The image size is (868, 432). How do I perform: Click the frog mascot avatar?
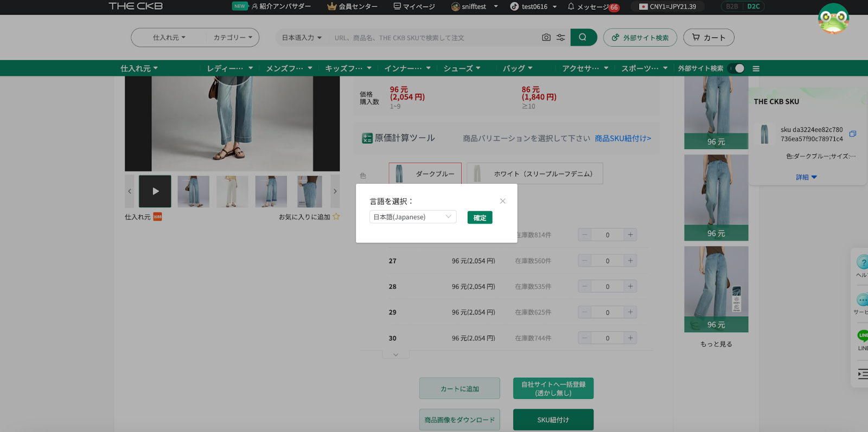coord(833,18)
